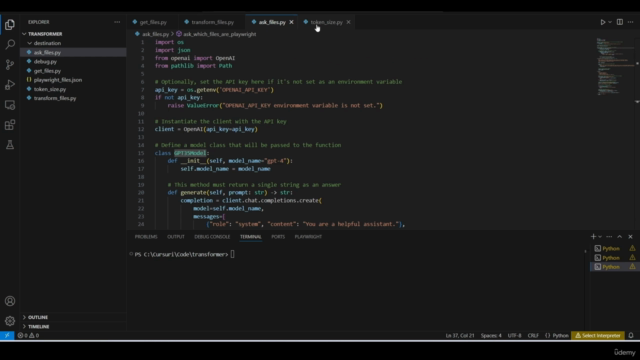Close the ask_files.py tab
The height and width of the screenshot is (360, 640).
pyautogui.click(x=291, y=22)
